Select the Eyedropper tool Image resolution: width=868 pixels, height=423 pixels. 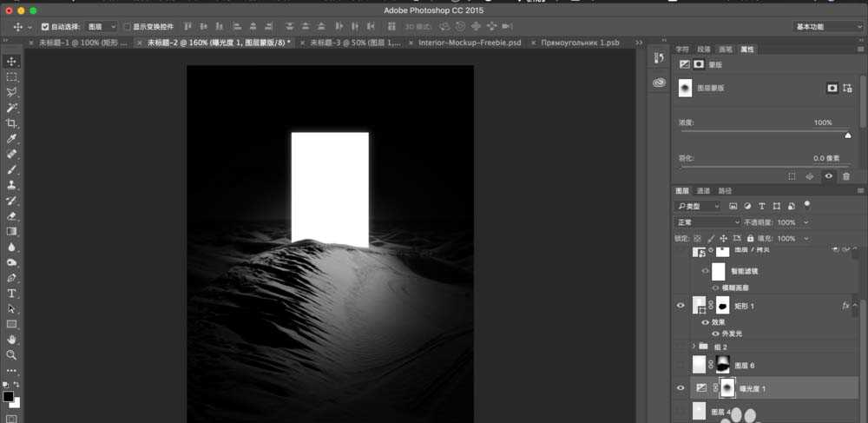tap(12, 139)
